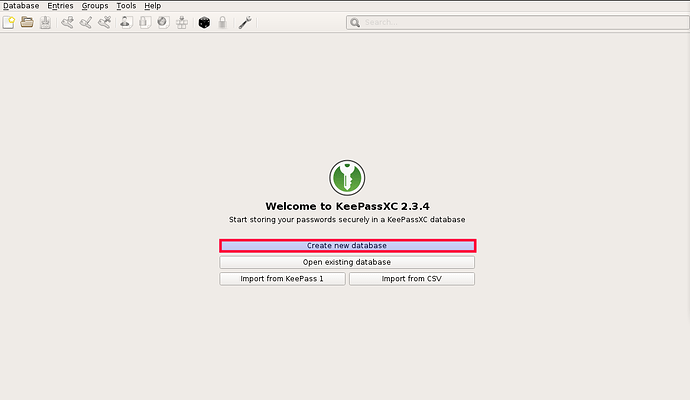Click the Open database folder icon
690x400 pixels.
(27, 22)
